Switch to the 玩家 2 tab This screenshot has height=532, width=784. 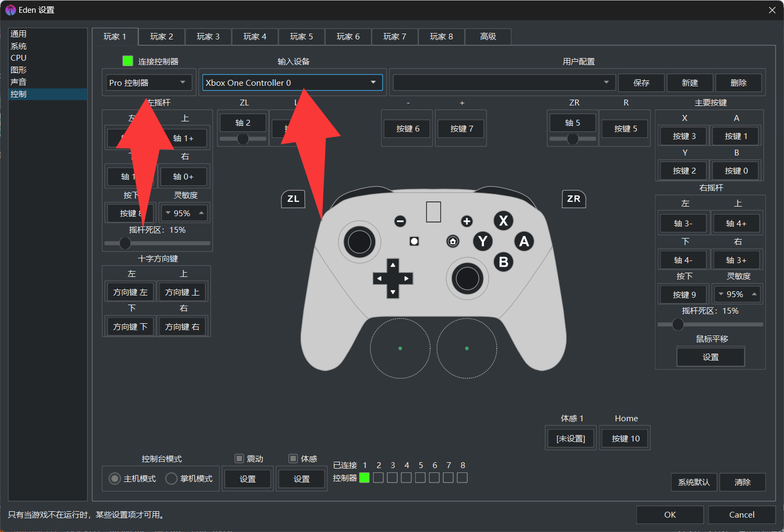(x=161, y=36)
